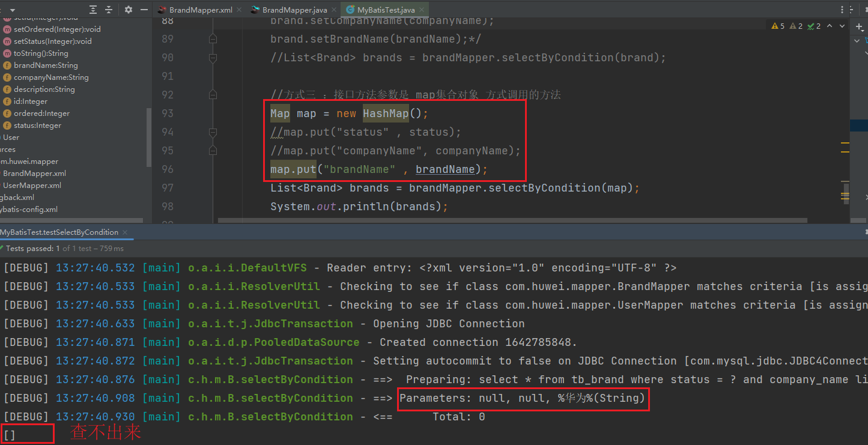Select the mapper package in tree
Screen dimensions: 868x445
[x=29, y=162]
